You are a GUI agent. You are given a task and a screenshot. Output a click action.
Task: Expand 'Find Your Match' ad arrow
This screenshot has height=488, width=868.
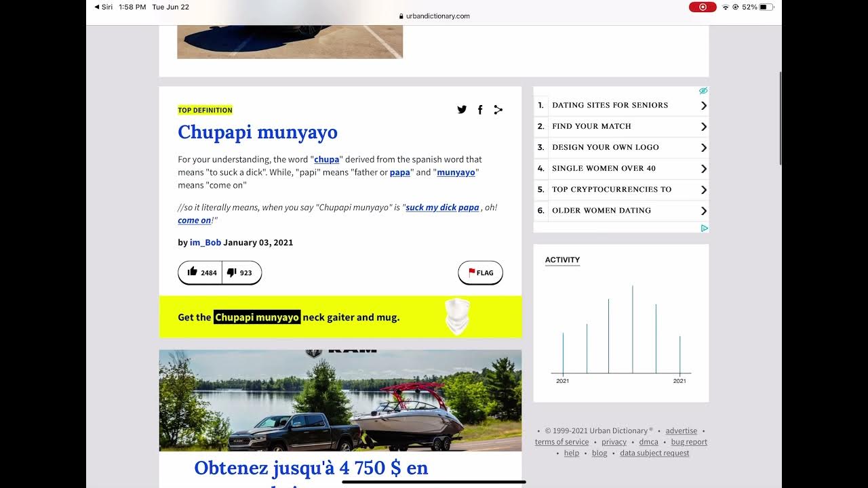tap(703, 127)
